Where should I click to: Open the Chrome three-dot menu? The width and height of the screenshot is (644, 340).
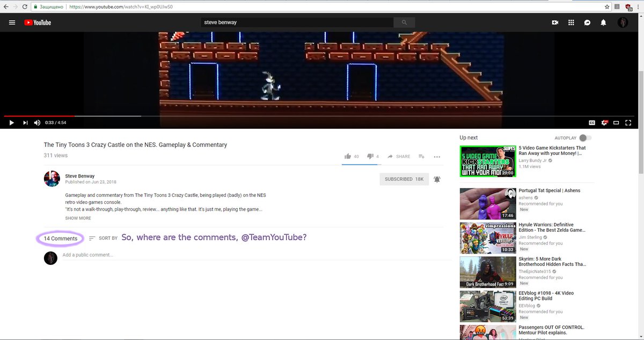click(638, 7)
